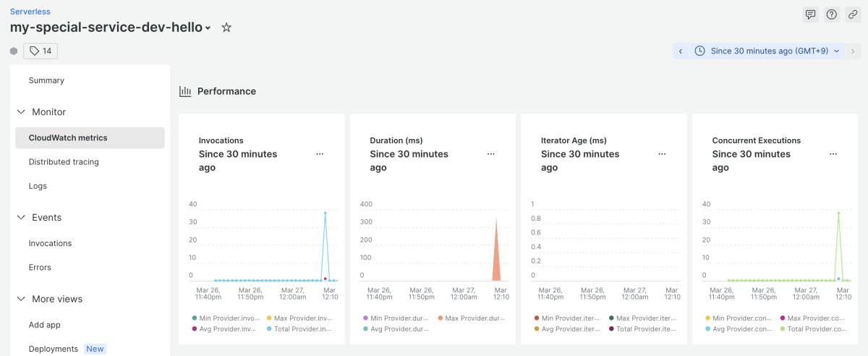
Task: Open the feedback chat icon
Action: pos(810,15)
